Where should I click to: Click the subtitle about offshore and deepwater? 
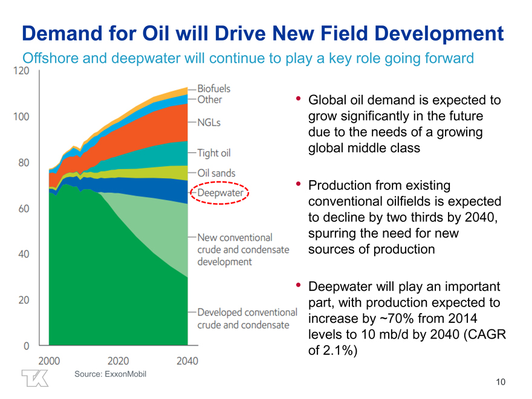click(x=248, y=59)
